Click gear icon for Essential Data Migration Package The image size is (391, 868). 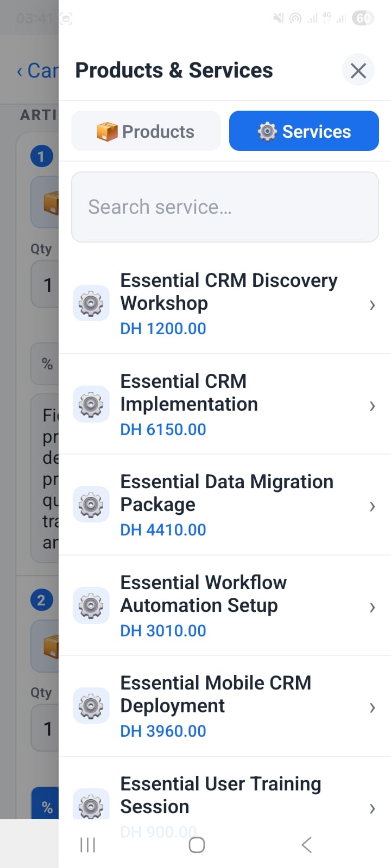pyautogui.click(x=91, y=505)
